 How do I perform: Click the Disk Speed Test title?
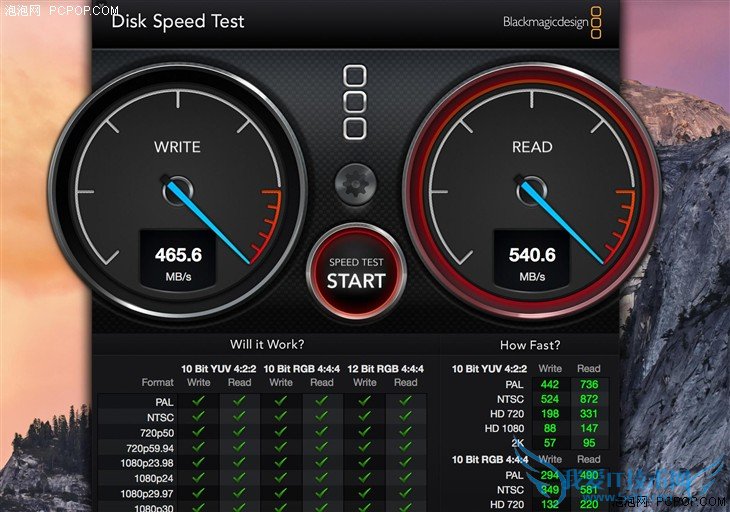coord(178,21)
